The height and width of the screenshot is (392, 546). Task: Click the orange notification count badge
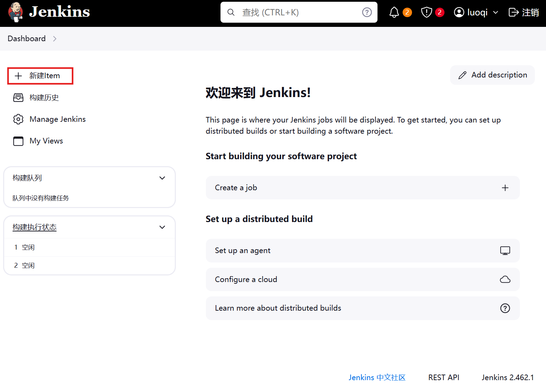click(407, 13)
